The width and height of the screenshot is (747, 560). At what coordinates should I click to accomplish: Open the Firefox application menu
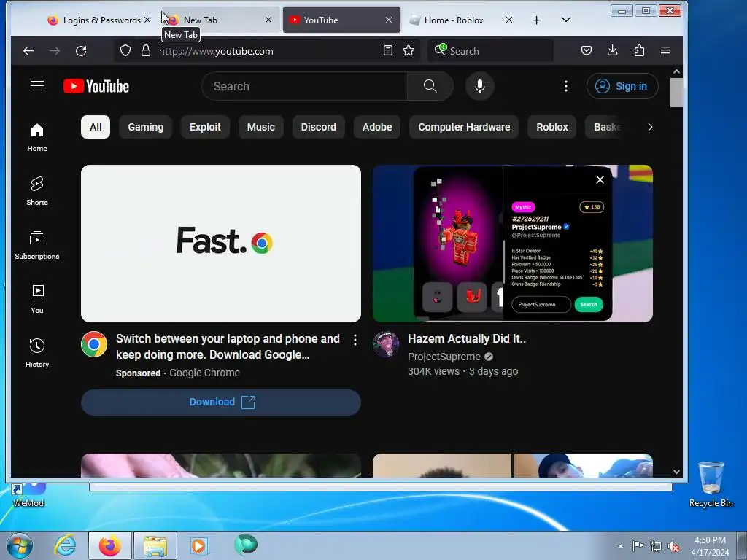pyautogui.click(x=665, y=50)
